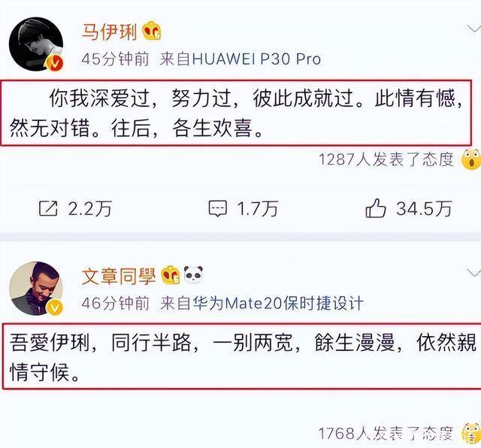Click the membership crown badge beside 文章同學

[x=171, y=274]
